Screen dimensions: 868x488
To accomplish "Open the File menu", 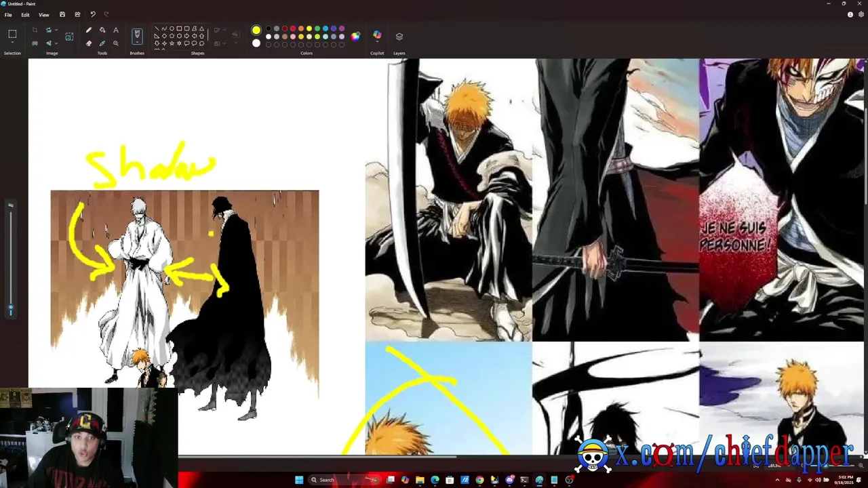I will (8, 14).
